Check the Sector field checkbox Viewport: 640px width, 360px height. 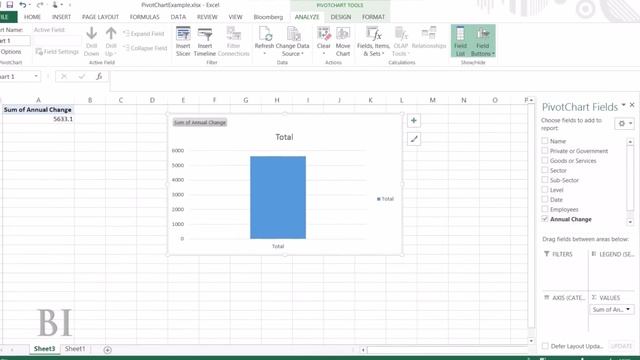coord(544,170)
